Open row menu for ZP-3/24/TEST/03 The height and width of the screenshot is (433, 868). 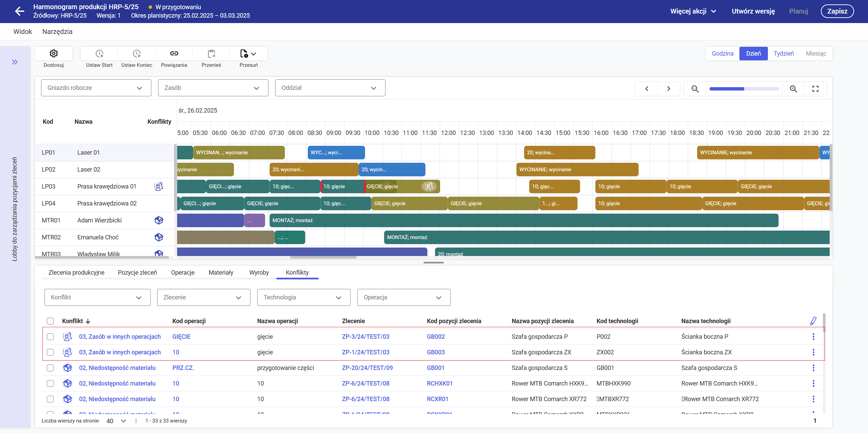[813, 337]
